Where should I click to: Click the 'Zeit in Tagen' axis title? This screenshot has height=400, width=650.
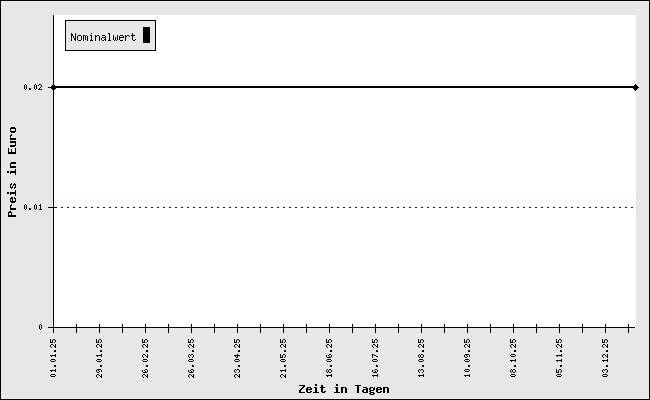[343, 389]
